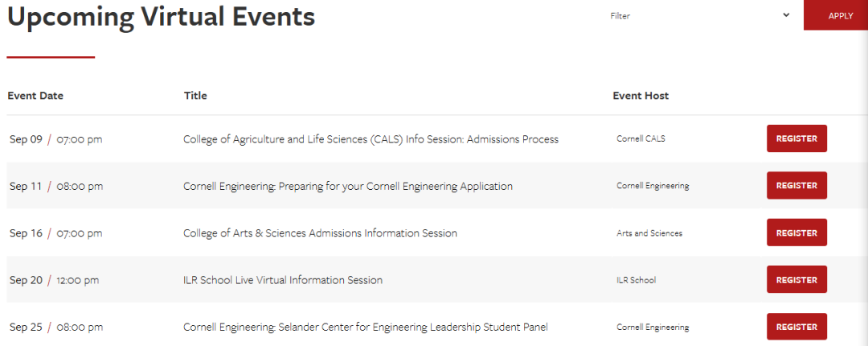Viewport: 868px width, 346px height.
Task: Register for the CALS Info Session
Action: point(796,138)
